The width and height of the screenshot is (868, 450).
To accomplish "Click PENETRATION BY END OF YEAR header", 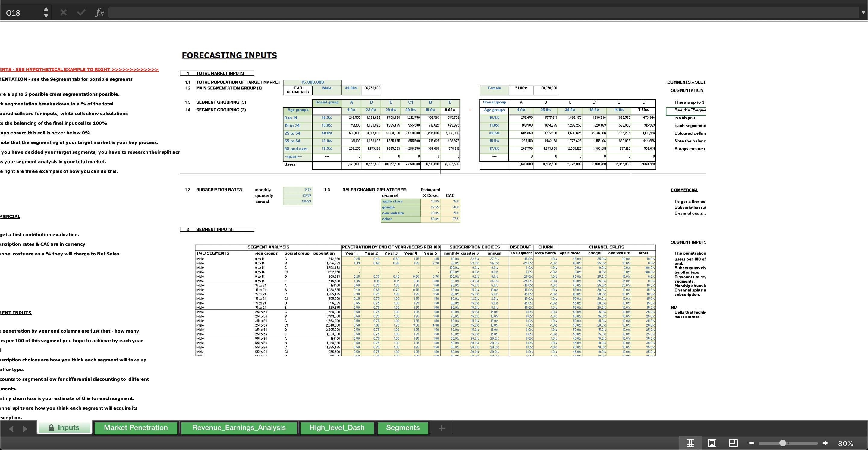I will [391, 247].
